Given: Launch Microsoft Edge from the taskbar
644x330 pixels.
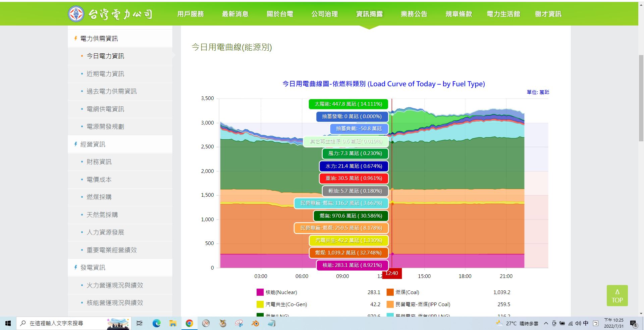Looking at the screenshot, I should point(156,323).
